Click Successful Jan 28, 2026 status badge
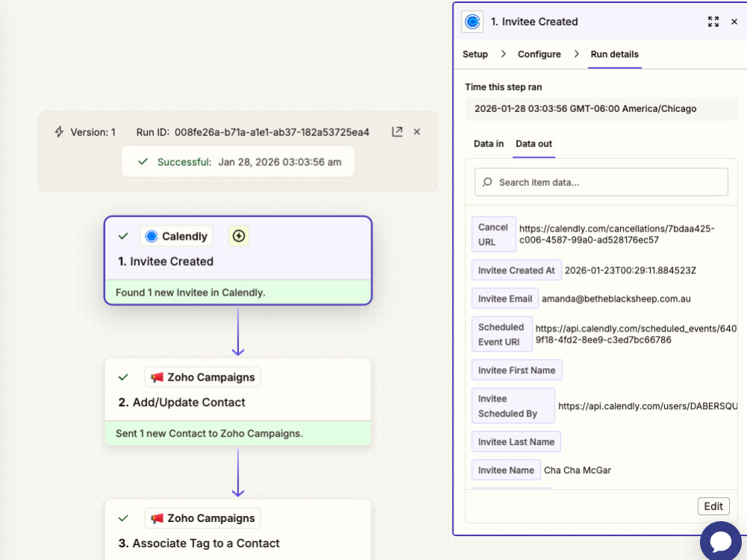Image resolution: width=747 pixels, height=560 pixels. [238, 162]
